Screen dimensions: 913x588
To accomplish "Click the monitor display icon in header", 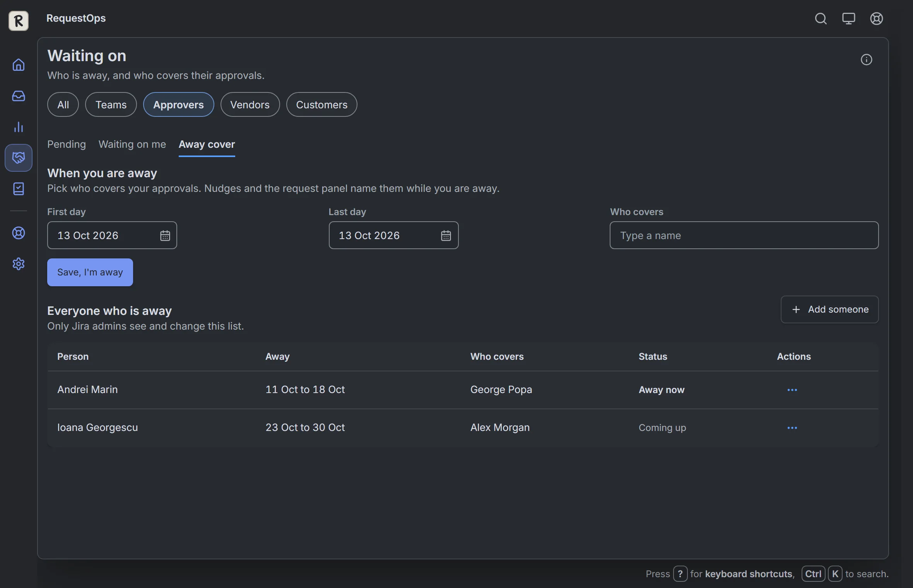I will point(848,19).
